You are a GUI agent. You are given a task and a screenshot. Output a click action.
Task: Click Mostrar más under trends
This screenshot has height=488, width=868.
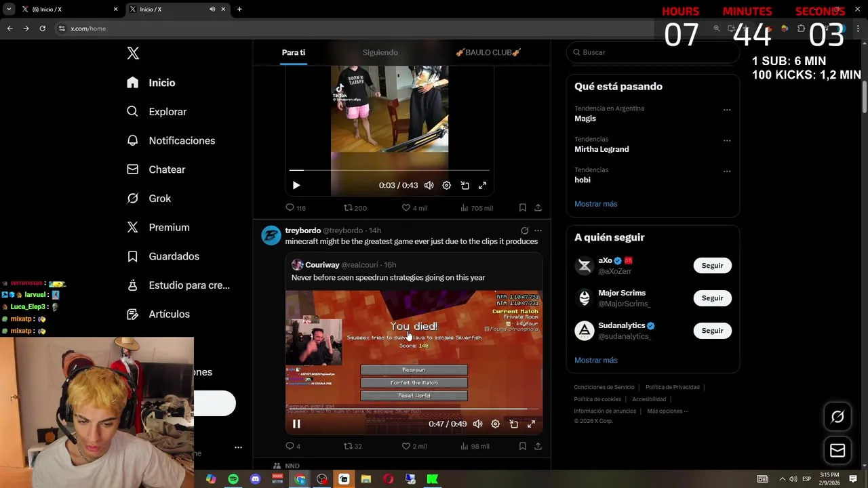point(596,204)
